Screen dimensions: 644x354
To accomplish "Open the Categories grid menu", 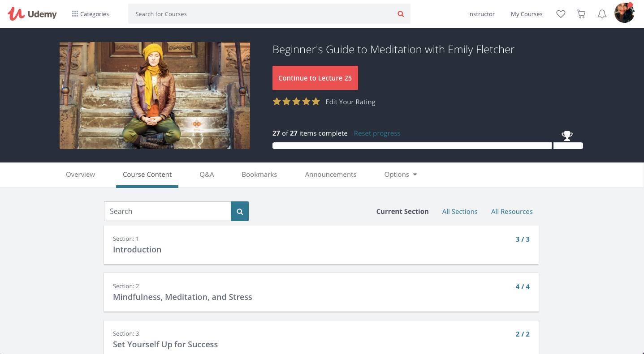I will [x=90, y=14].
